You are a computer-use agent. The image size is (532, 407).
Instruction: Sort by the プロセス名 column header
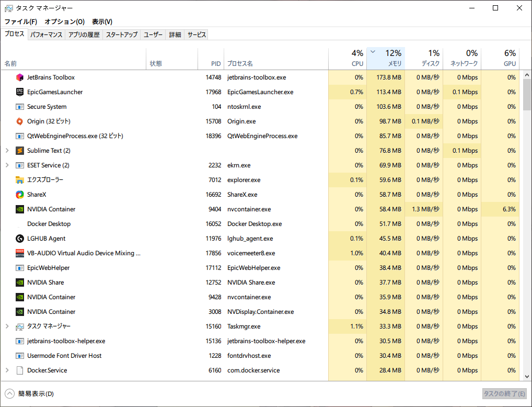(x=276, y=59)
